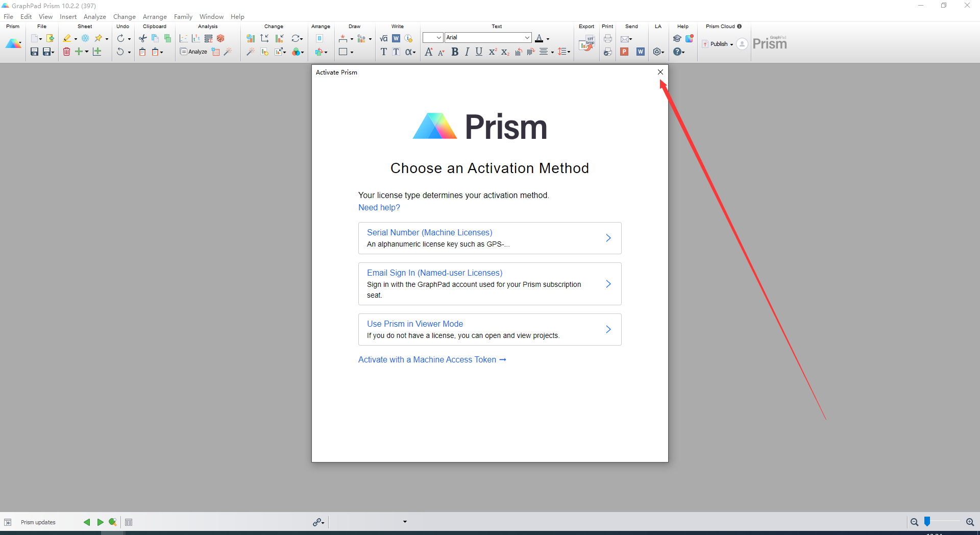This screenshot has height=535, width=980.
Task: Choose Use Prism in Viewer Mode
Action: [414, 324]
